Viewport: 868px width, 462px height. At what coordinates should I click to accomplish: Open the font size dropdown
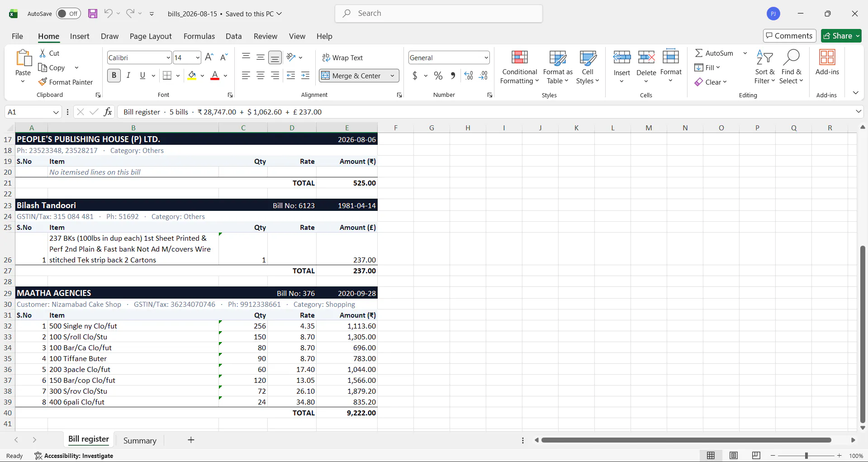pyautogui.click(x=198, y=57)
